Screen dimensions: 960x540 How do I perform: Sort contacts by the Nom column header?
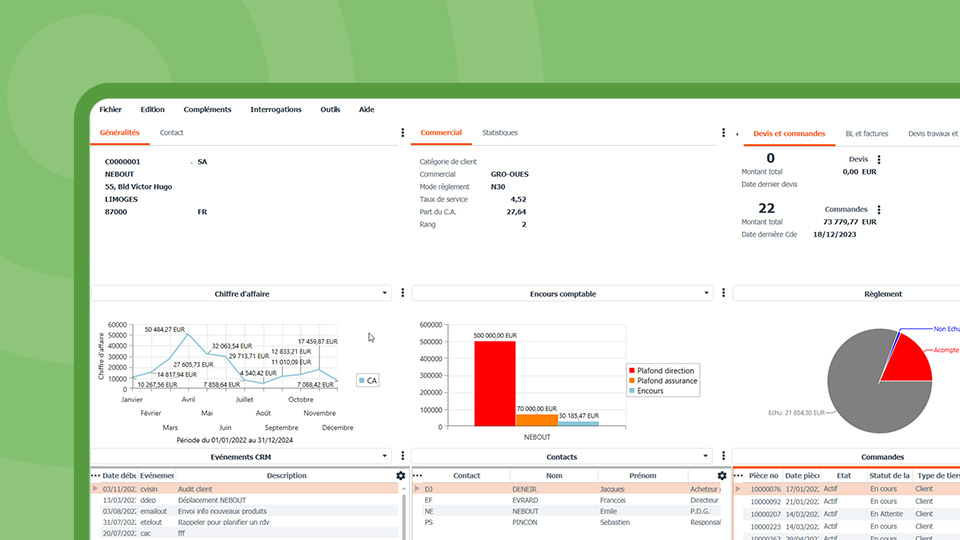point(554,476)
